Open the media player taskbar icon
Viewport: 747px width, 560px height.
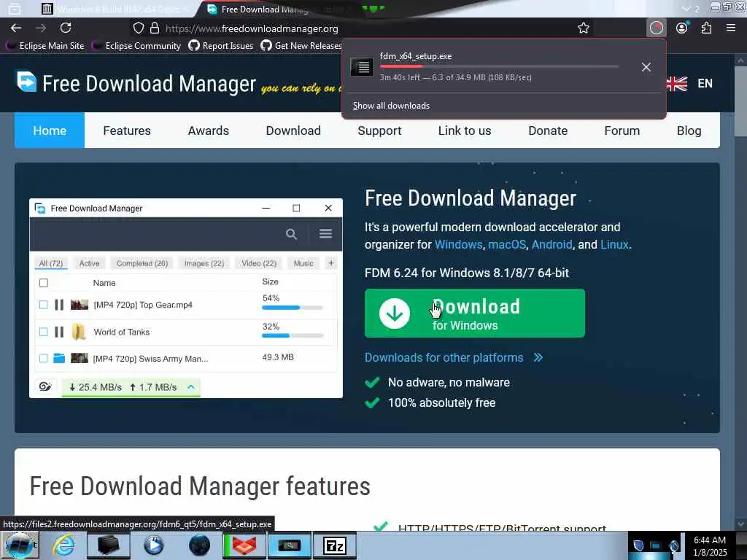[x=153, y=545]
